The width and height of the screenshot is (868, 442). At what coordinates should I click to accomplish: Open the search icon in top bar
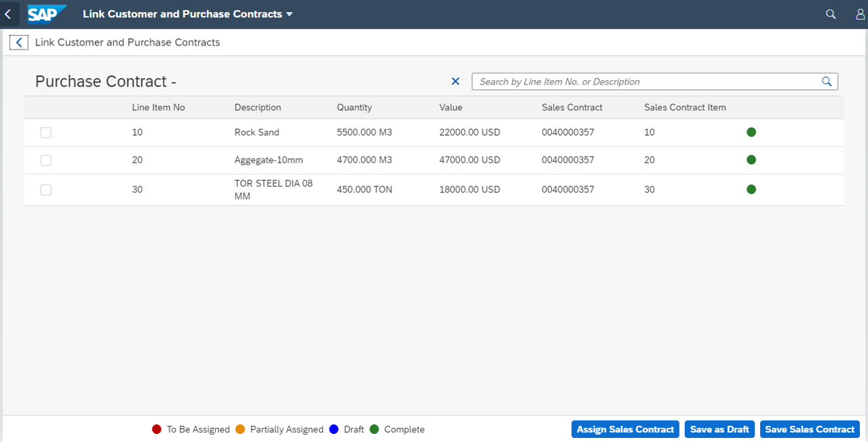click(831, 14)
